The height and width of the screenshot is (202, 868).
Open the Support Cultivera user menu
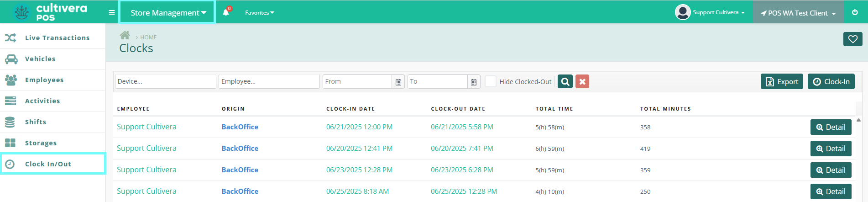(710, 12)
